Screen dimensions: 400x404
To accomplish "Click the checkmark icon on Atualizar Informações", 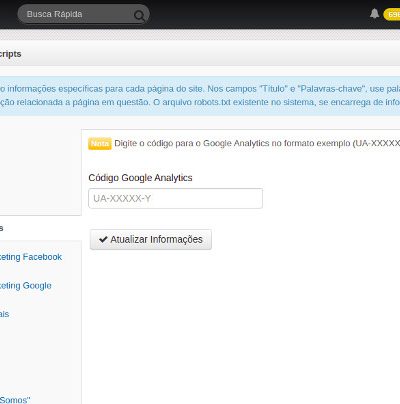I will 103,239.
